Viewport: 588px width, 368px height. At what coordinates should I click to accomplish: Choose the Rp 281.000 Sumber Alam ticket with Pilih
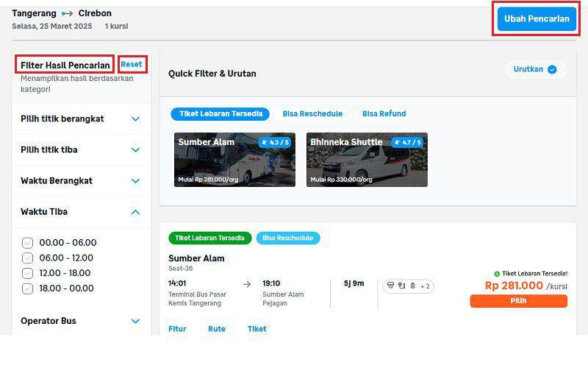tap(519, 301)
